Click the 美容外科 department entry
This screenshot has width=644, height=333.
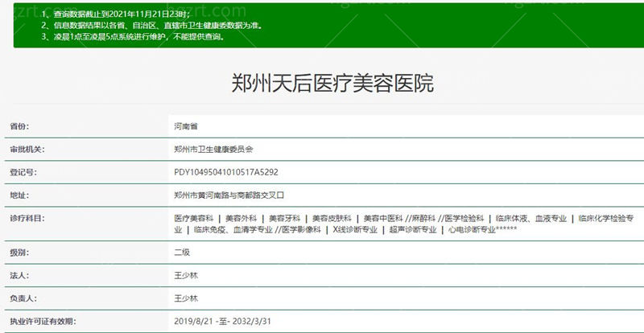(241, 219)
